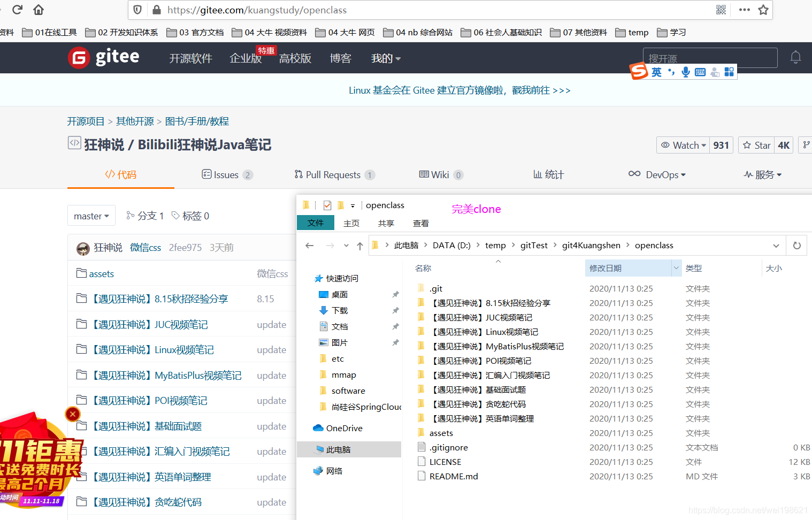Select the .git folder in Explorer
Viewport: 812px width, 520px height.
point(436,288)
